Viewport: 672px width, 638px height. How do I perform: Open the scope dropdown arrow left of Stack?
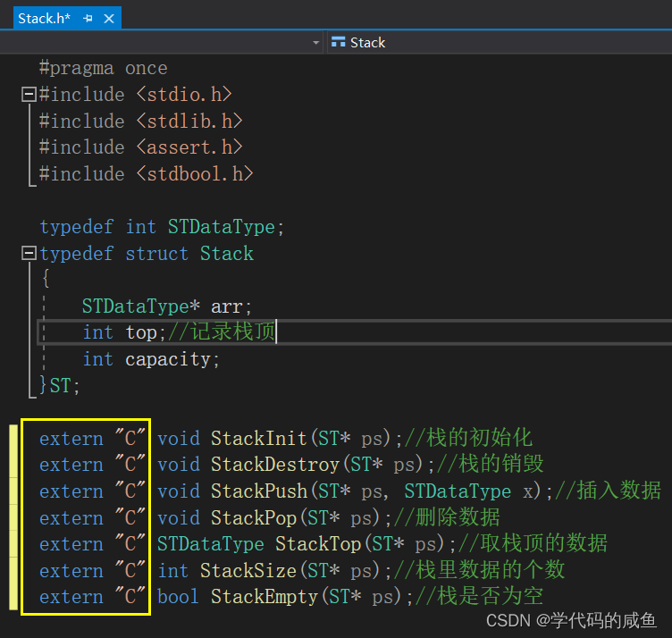coord(315,42)
